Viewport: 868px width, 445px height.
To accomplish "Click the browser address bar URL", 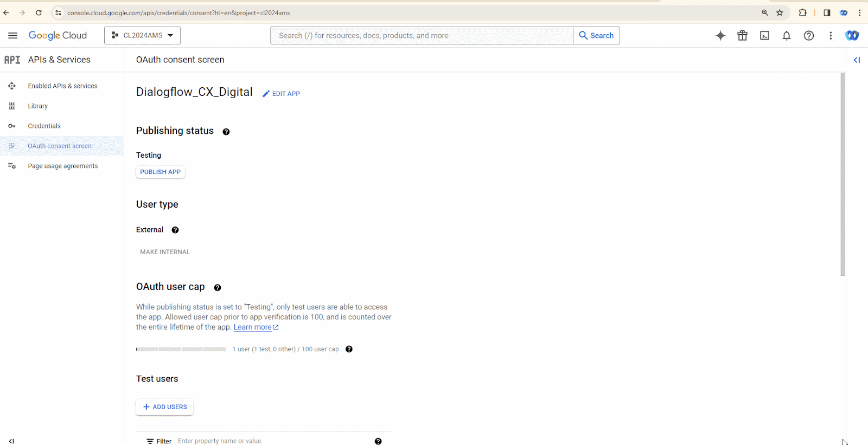I will pyautogui.click(x=178, y=12).
